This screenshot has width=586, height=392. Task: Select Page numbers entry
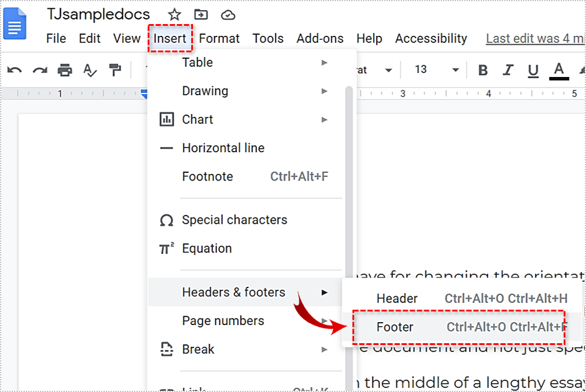click(x=245, y=321)
